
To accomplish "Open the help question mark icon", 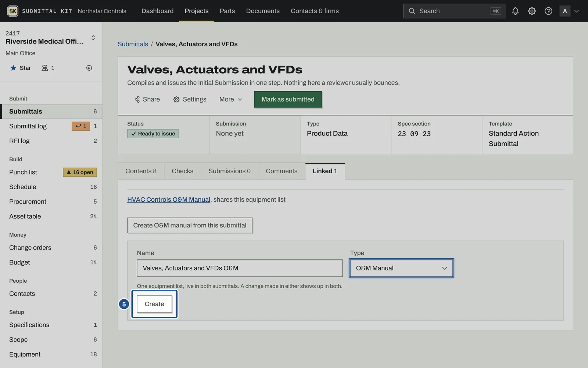I will click(548, 11).
